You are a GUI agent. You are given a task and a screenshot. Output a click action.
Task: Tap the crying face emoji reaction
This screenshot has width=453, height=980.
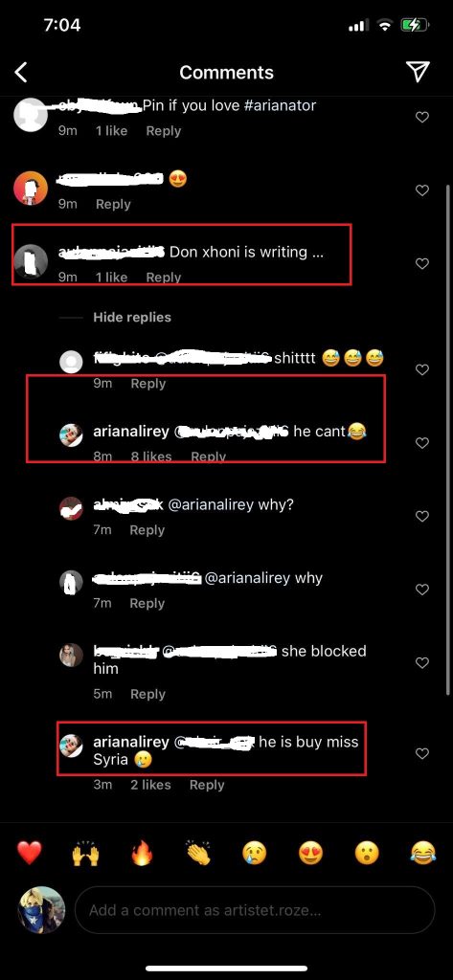click(255, 853)
